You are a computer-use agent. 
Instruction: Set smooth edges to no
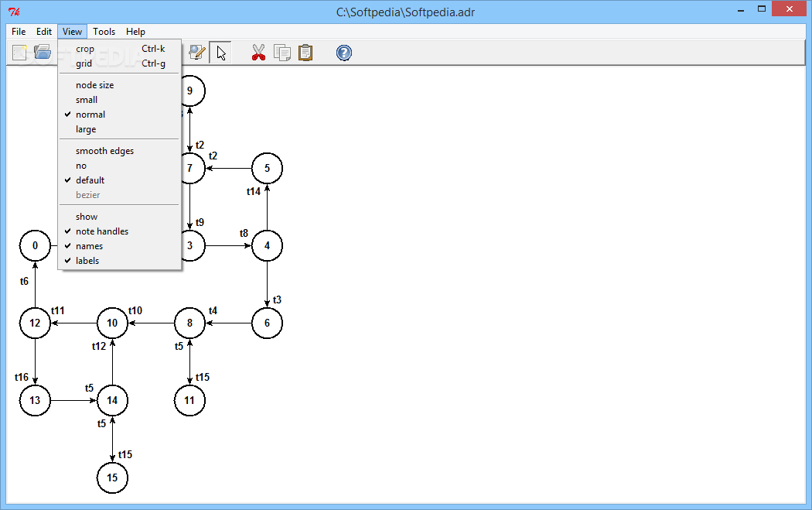pos(120,166)
